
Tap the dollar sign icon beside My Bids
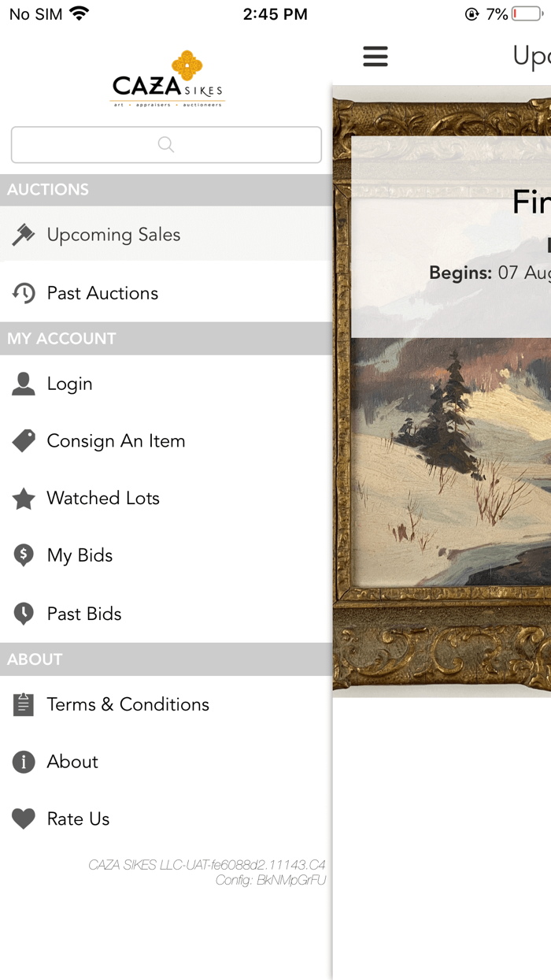pyautogui.click(x=24, y=555)
